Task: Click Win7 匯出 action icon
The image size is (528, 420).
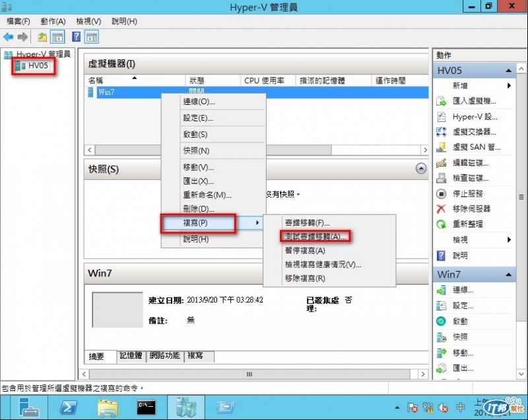Action: pos(441,368)
